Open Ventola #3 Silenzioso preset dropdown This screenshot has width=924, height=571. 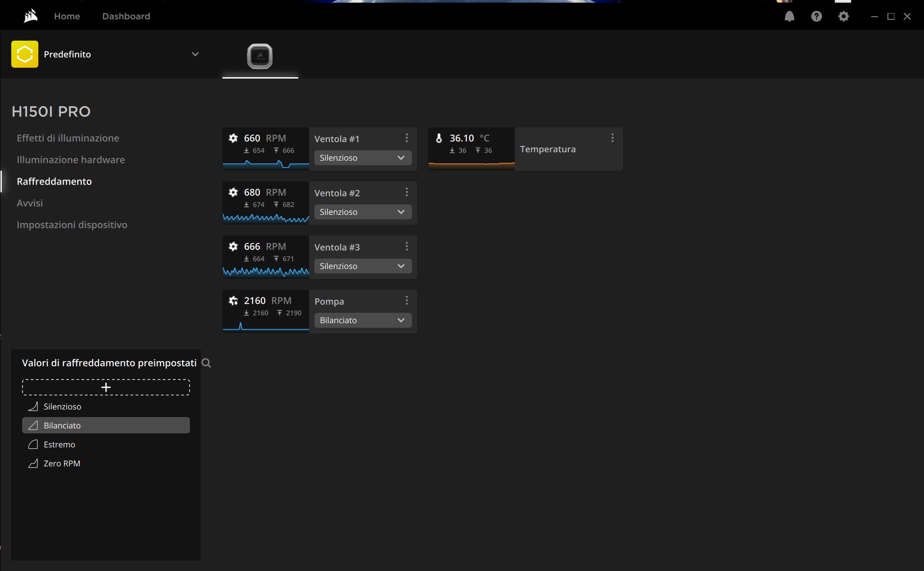pos(363,266)
